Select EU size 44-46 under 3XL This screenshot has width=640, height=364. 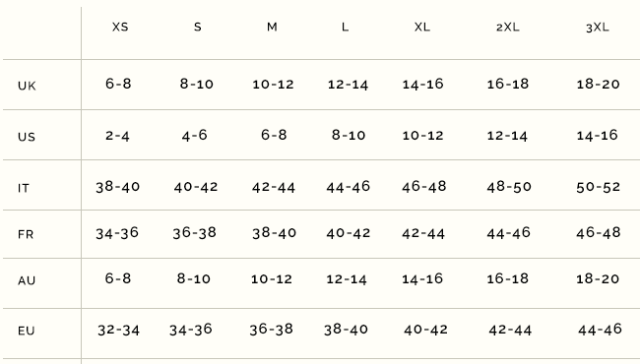[600, 330]
